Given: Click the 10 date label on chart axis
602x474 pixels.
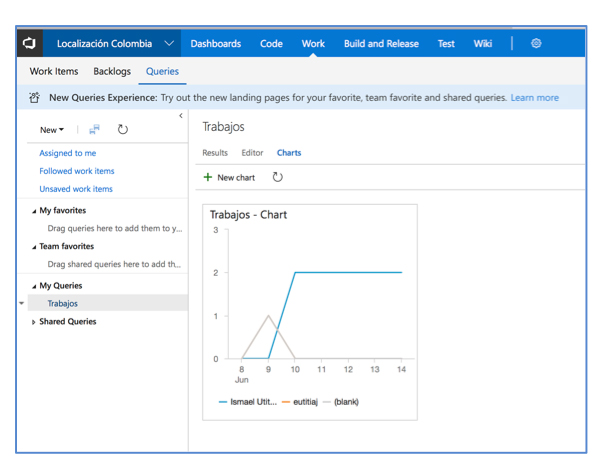Looking at the screenshot, I should click(x=295, y=369).
